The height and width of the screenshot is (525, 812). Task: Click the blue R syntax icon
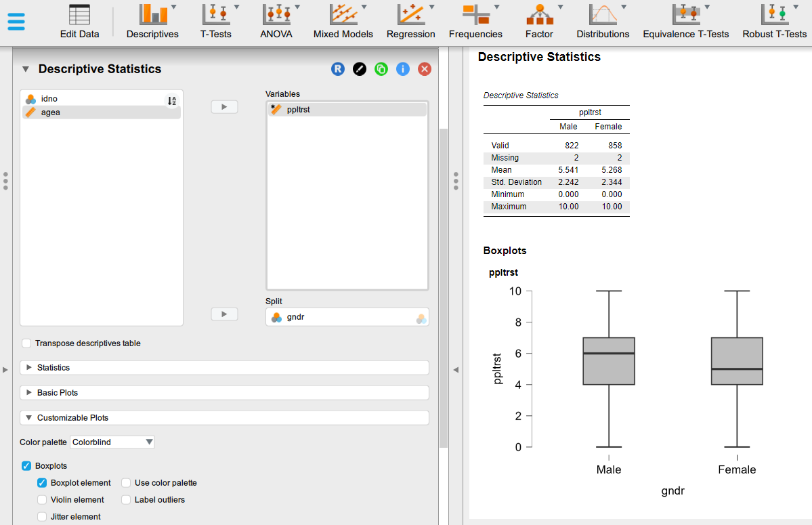[338, 69]
